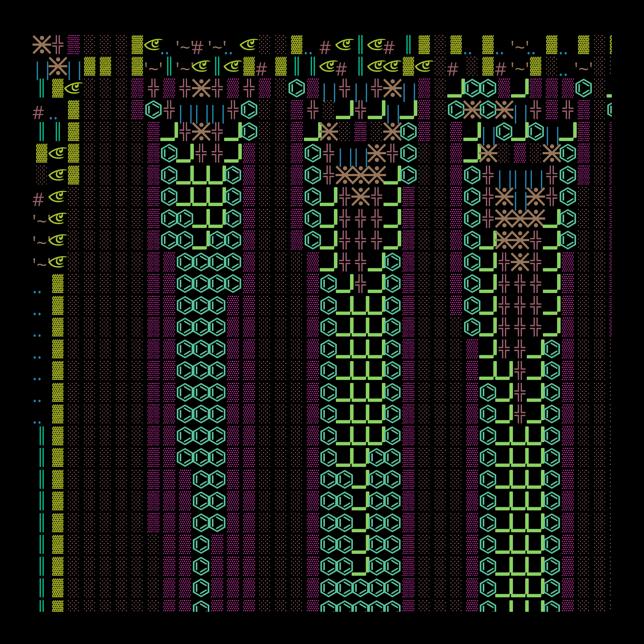Click the two adjacent eye glyphs in second row
This screenshot has width=644, height=644.
click(x=384, y=66)
